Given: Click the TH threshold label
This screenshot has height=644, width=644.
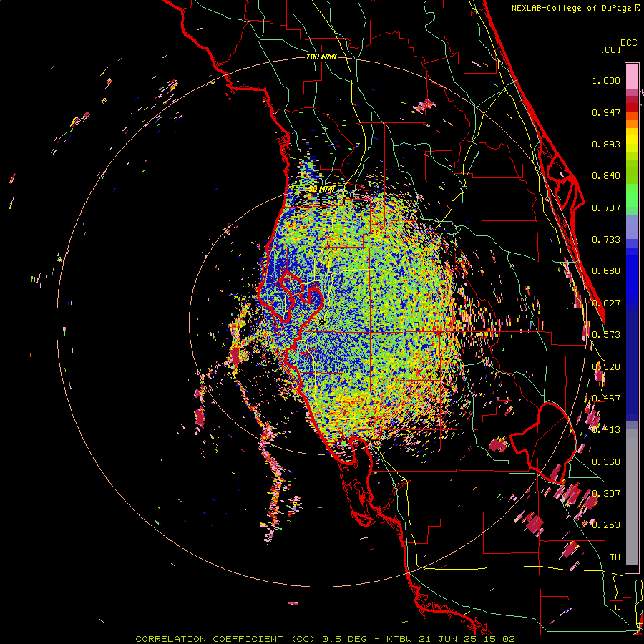Looking at the screenshot, I should [615, 557].
